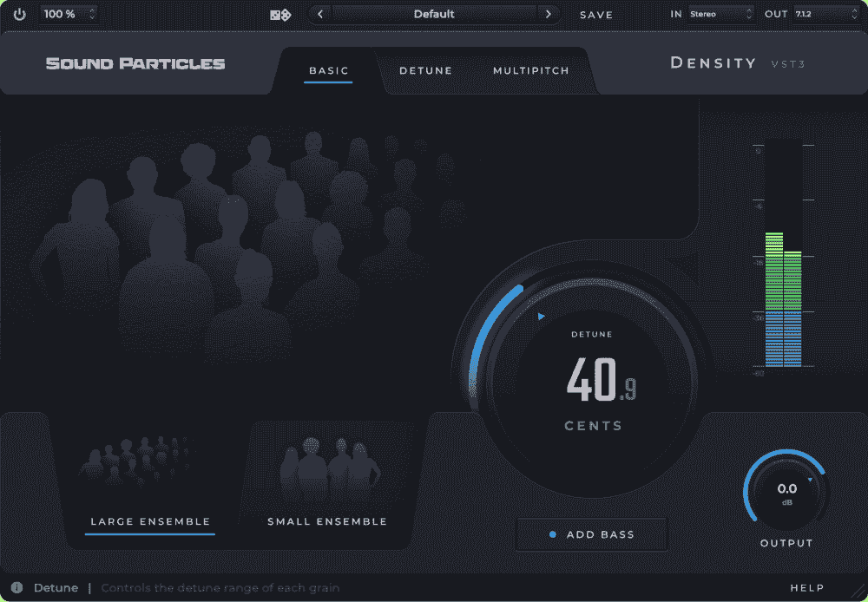Open HELP in the bottom bar
The height and width of the screenshot is (602, 868).
[807, 587]
